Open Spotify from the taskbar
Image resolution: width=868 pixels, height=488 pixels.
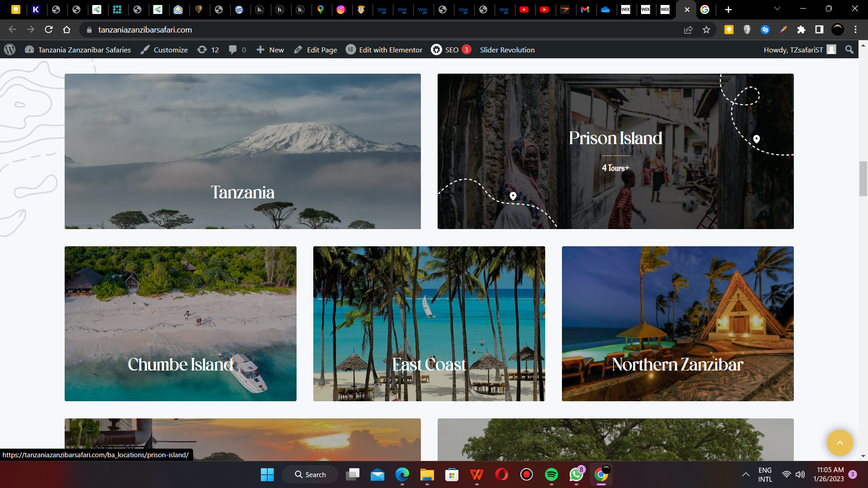click(551, 474)
